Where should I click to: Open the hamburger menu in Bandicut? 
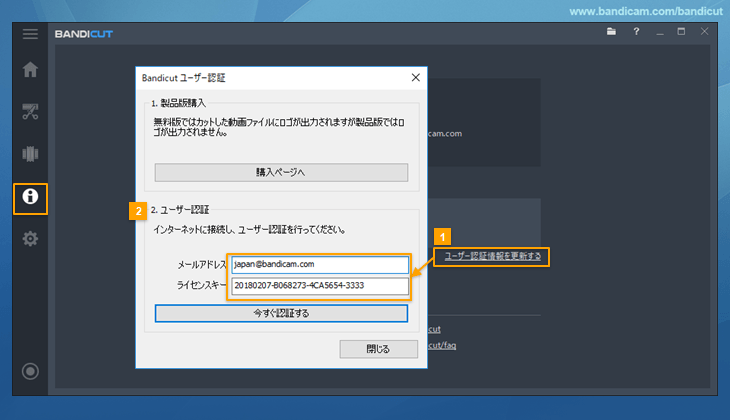coord(30,34)
